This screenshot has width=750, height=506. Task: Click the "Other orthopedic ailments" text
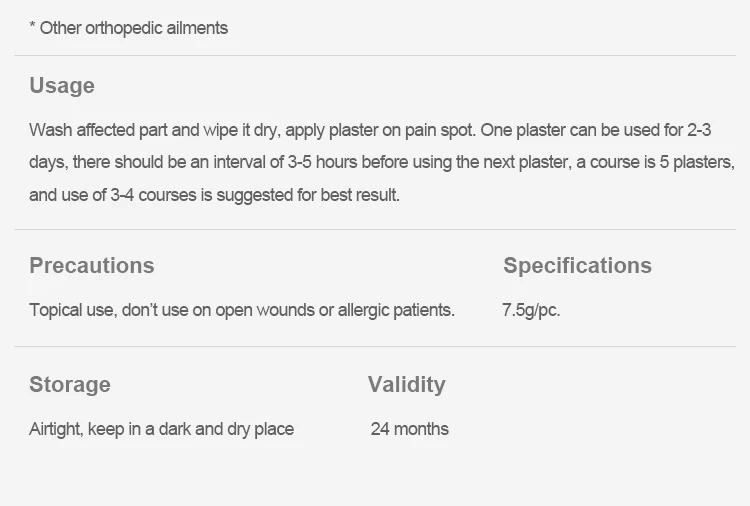pos(134,28)
